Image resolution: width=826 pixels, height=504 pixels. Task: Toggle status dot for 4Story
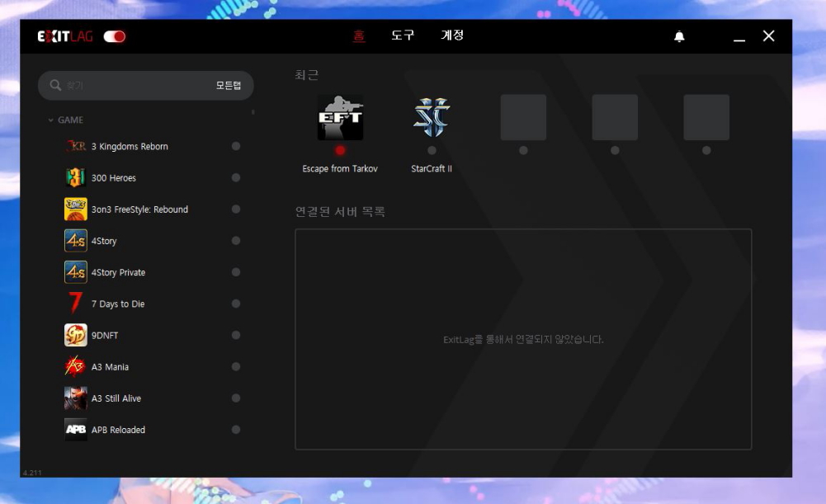point(236,241)
